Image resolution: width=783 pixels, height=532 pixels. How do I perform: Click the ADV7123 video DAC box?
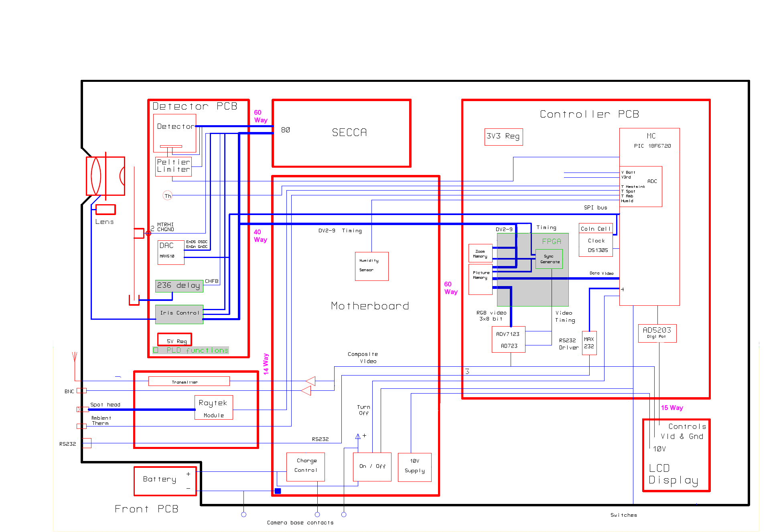coord(508,339)
